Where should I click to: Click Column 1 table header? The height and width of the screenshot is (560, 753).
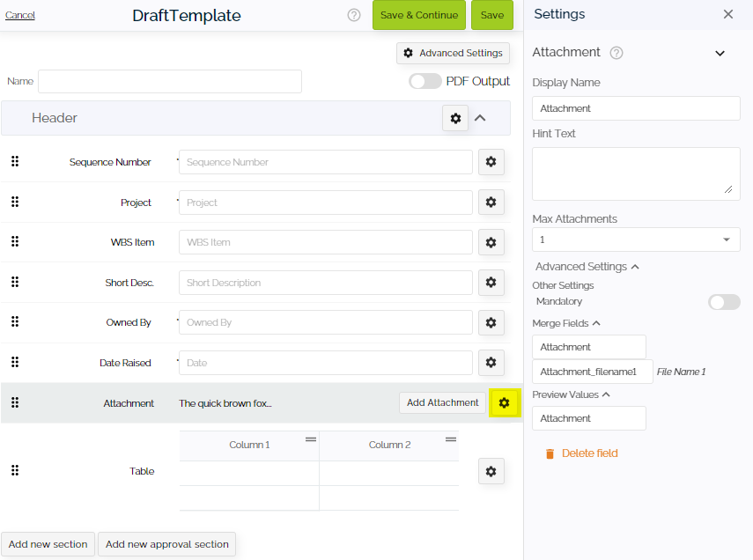click(249, 446)
